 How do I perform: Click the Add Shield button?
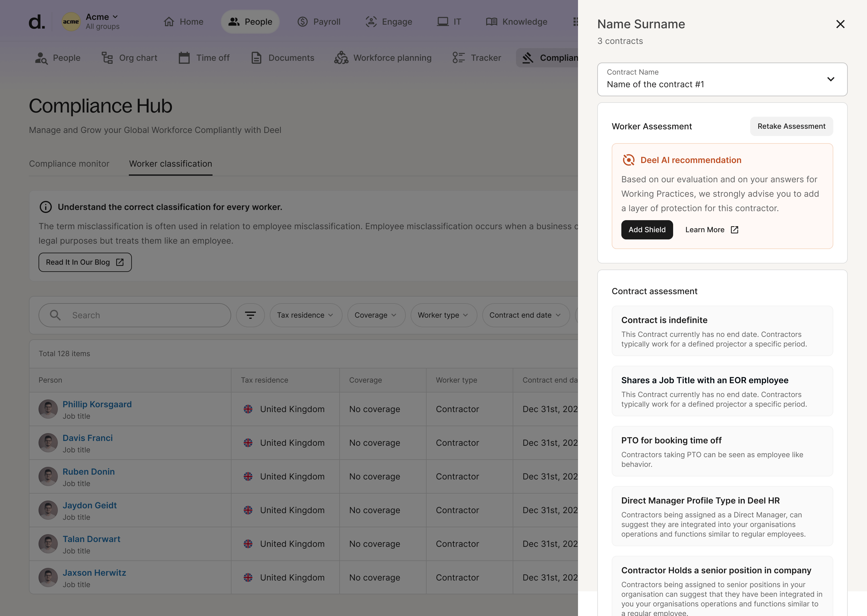point(646,229)
